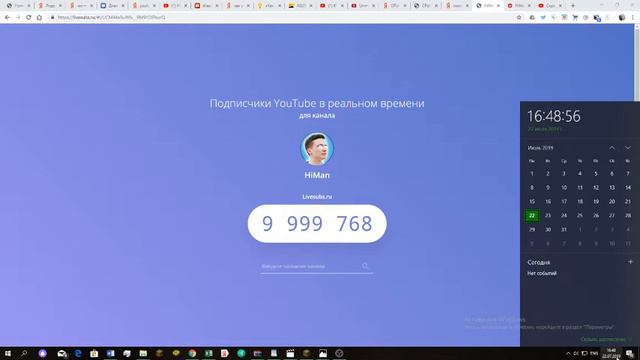Select July 14 in the calendar

[628, 188]
